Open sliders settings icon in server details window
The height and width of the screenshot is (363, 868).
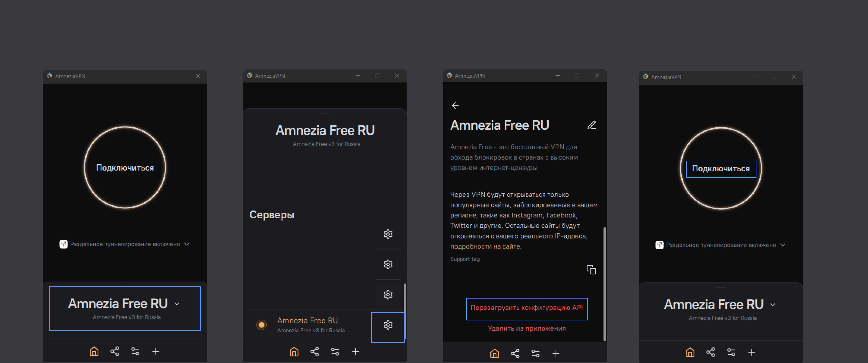pos(536,354)
